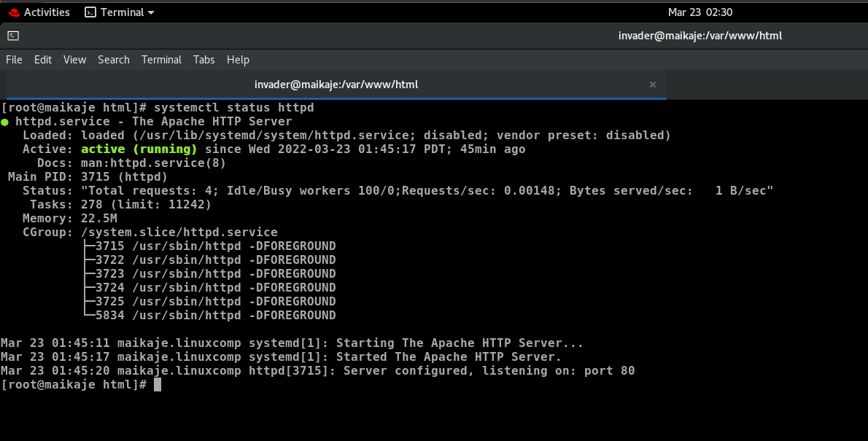Click the green status dot beside httpd.service

(5, 122)
